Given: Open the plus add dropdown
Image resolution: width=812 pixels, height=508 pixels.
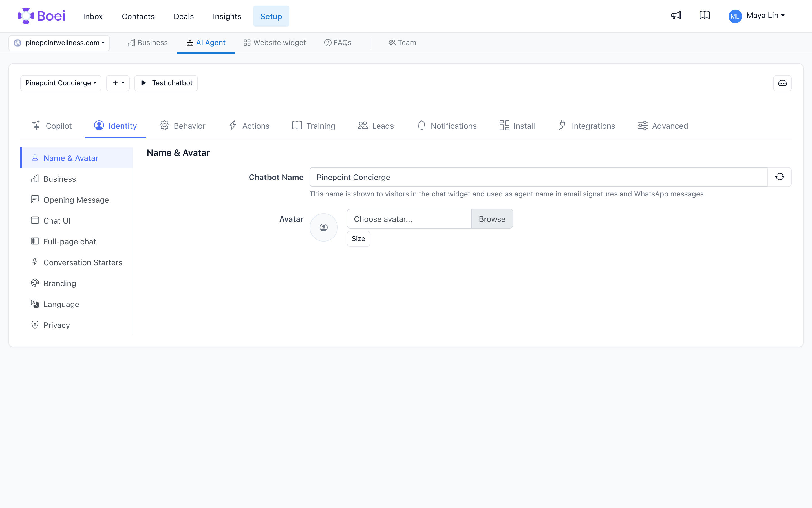Looking at the screenshot, I should 118,83.
